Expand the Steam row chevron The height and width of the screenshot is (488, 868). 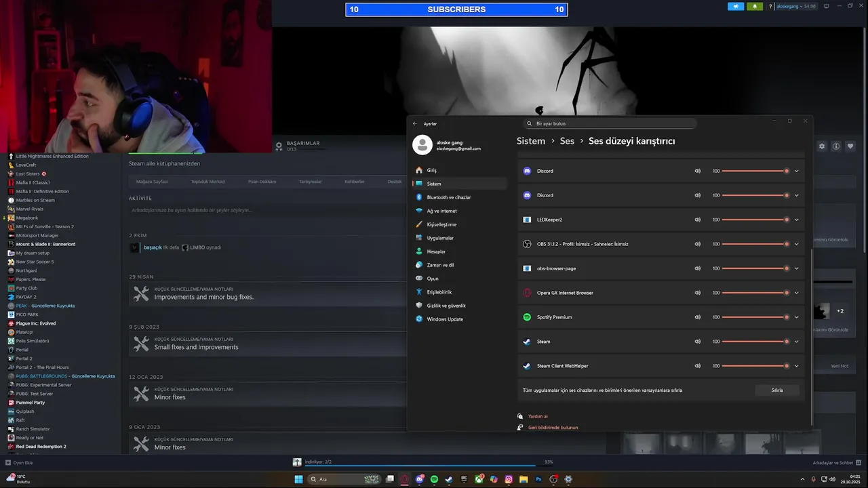(x=796, y=342)
